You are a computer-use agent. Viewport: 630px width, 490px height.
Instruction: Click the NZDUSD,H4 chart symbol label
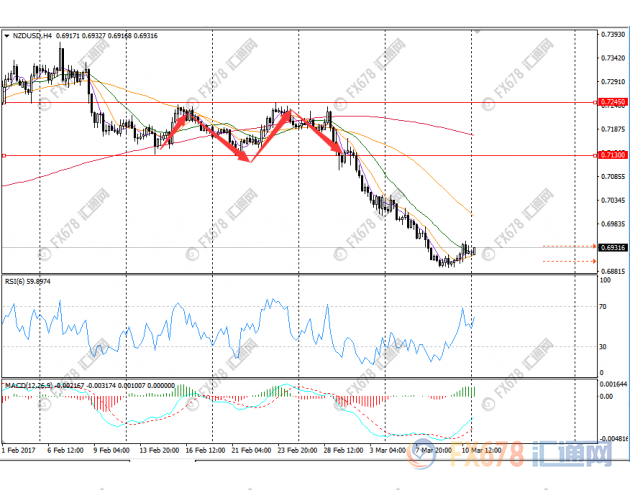[34, 36]
